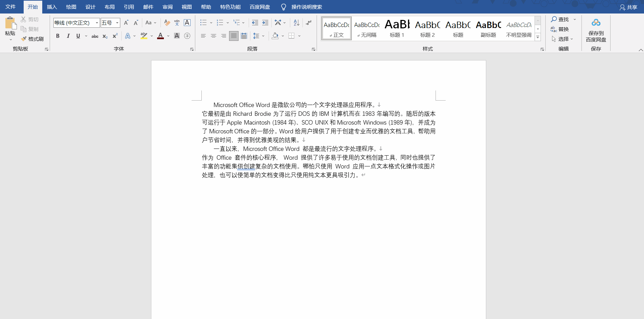Apply a character border with the boxed A icon
The width and height of the screenshot is (644, 319).
187,23
